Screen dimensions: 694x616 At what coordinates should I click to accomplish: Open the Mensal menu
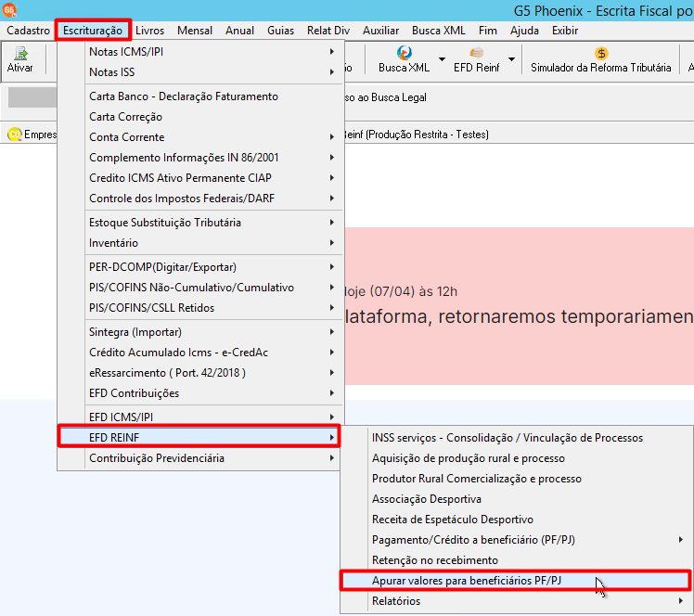pos(195,31)
